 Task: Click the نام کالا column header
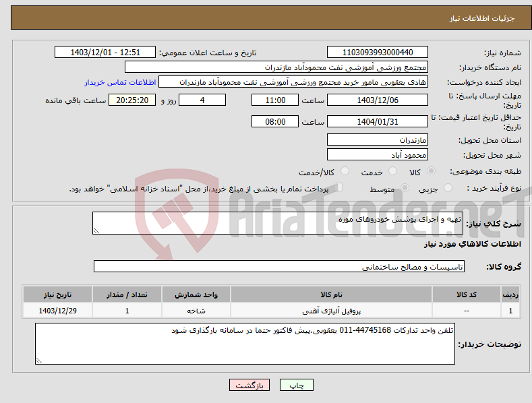click(x=331, y=294)
